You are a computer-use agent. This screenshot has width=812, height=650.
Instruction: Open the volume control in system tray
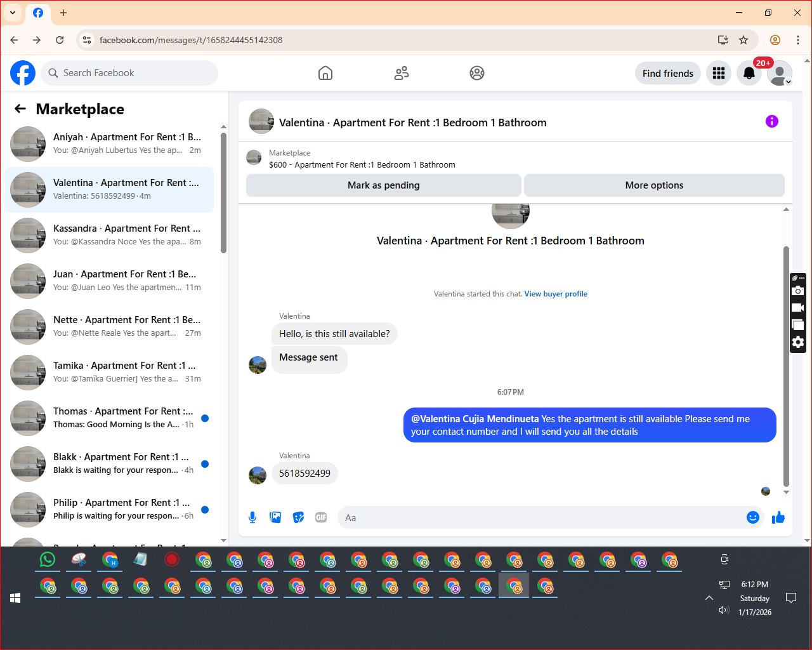[724, 611]
